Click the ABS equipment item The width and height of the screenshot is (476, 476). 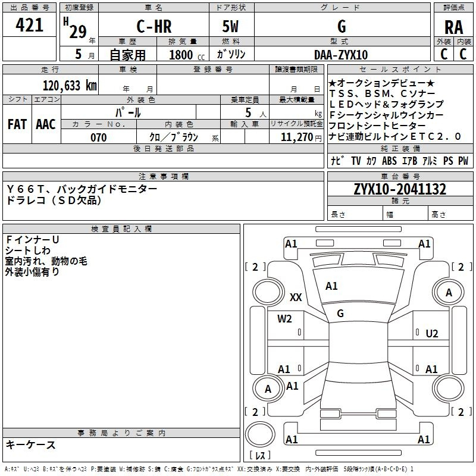pos(389,161)
